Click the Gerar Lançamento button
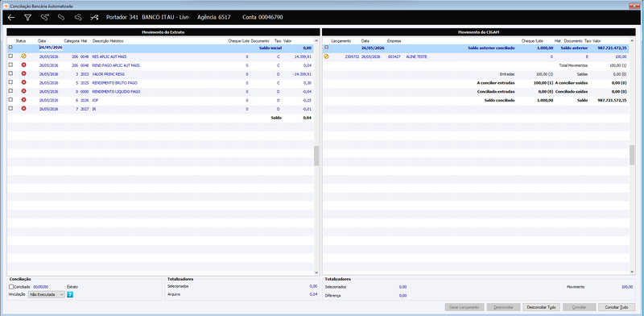The image size is (644, 316). [464, 307]
